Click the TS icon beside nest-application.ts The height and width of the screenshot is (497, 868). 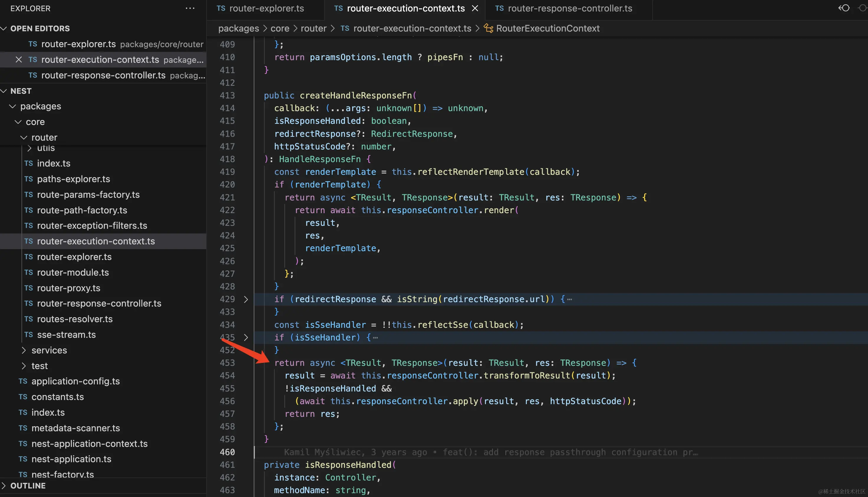[23, 459]
